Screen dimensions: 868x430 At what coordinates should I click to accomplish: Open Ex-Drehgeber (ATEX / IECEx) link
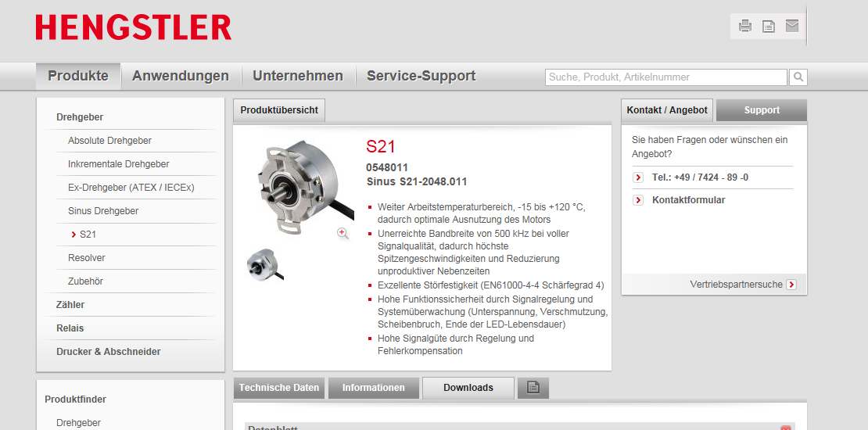(x=131, y=188)
